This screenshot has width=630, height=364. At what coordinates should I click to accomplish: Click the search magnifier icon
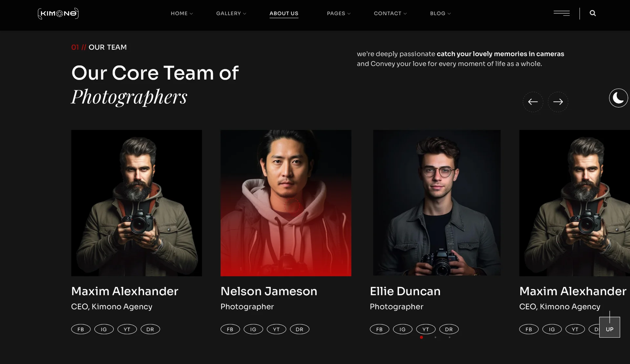[x=593, y=13]
